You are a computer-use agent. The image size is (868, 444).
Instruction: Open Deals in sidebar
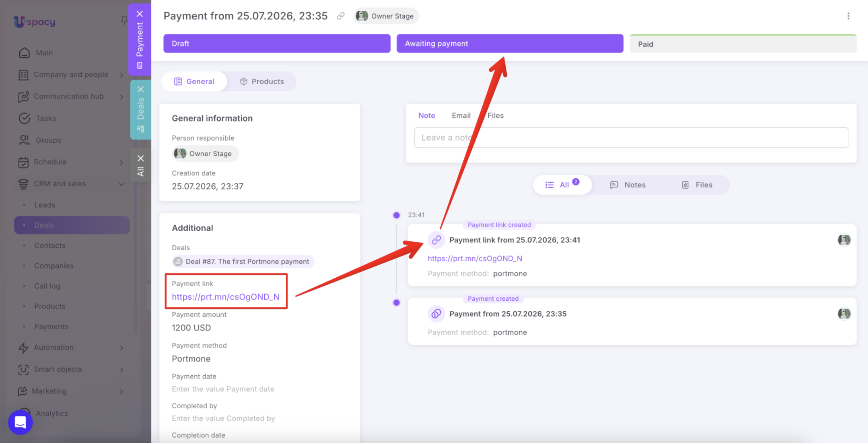72,225
